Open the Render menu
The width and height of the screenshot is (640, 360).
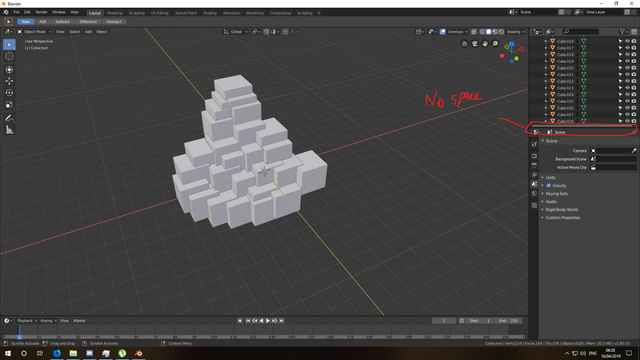(41, 12)
